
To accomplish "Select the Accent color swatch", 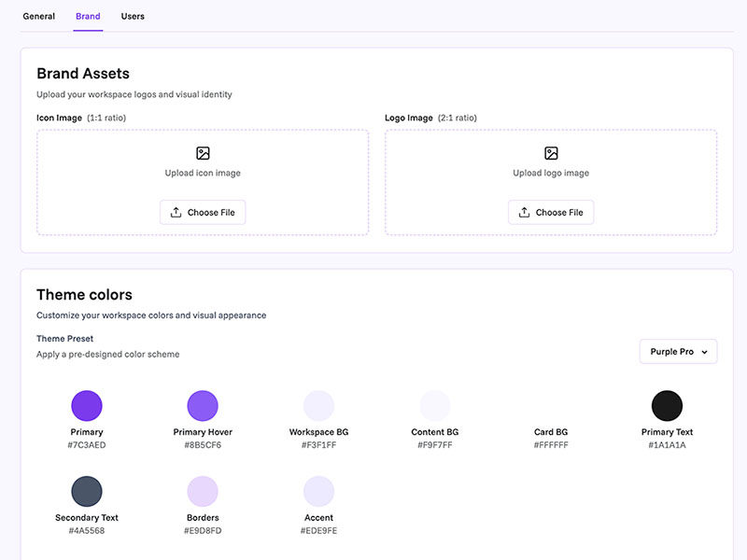I will pos(318,491).
